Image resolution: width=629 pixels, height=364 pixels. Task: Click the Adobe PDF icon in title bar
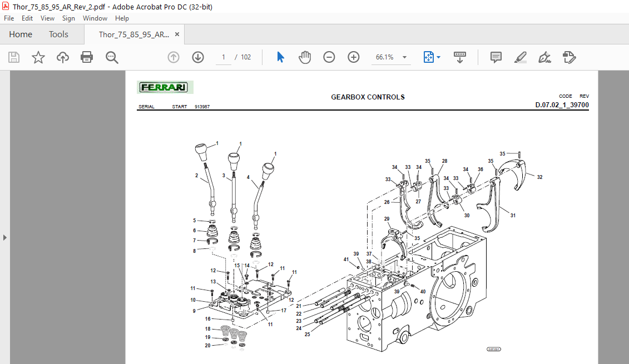pyautogui.click(x=6, y=7)
